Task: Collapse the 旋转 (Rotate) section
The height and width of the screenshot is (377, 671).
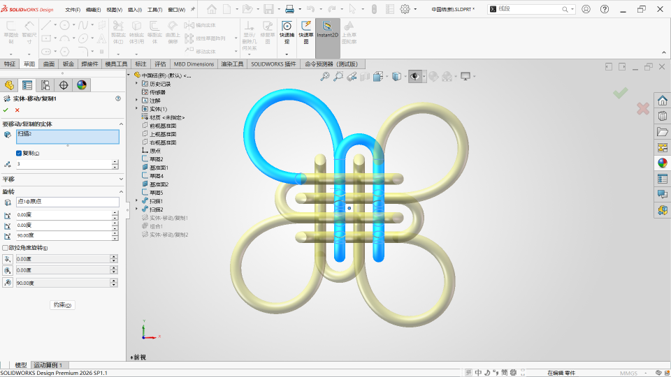Action: pos(121,192)
